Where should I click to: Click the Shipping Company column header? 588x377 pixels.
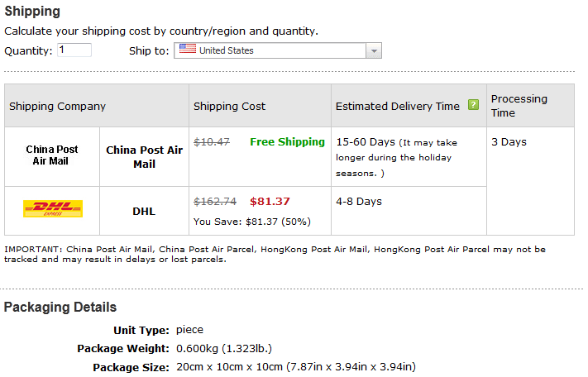(x=57, y=106)
